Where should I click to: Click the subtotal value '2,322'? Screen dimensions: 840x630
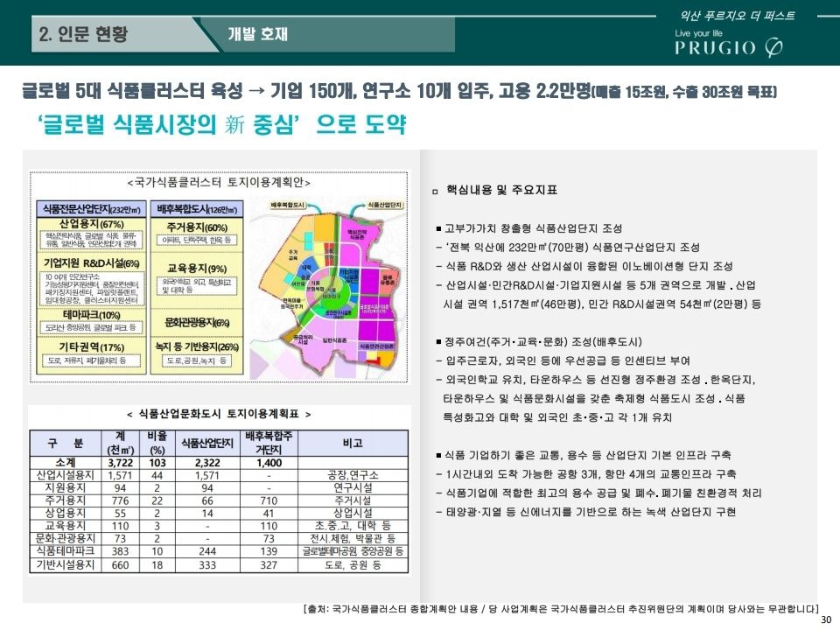(x=207, y=463)
